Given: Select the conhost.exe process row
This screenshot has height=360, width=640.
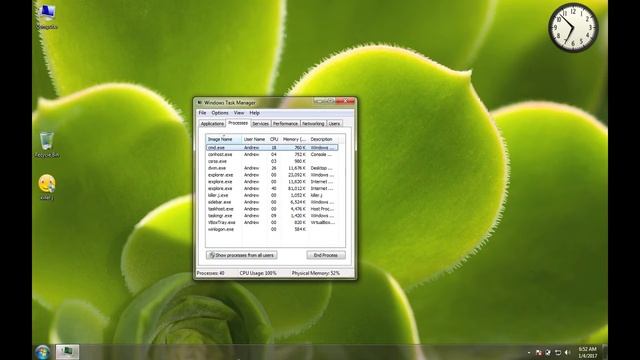Looking at the screenshot, I should 272,154.
